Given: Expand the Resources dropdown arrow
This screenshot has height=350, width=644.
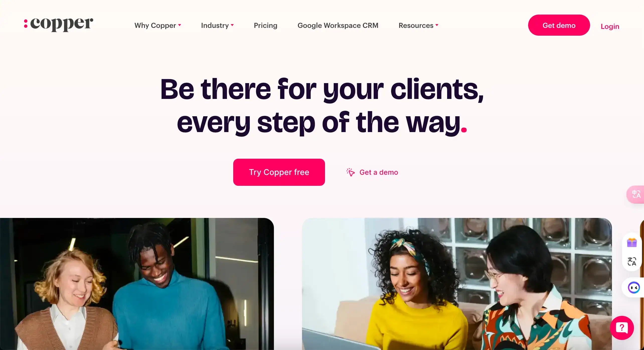Looking at the screenshot, I should (437, 25).
